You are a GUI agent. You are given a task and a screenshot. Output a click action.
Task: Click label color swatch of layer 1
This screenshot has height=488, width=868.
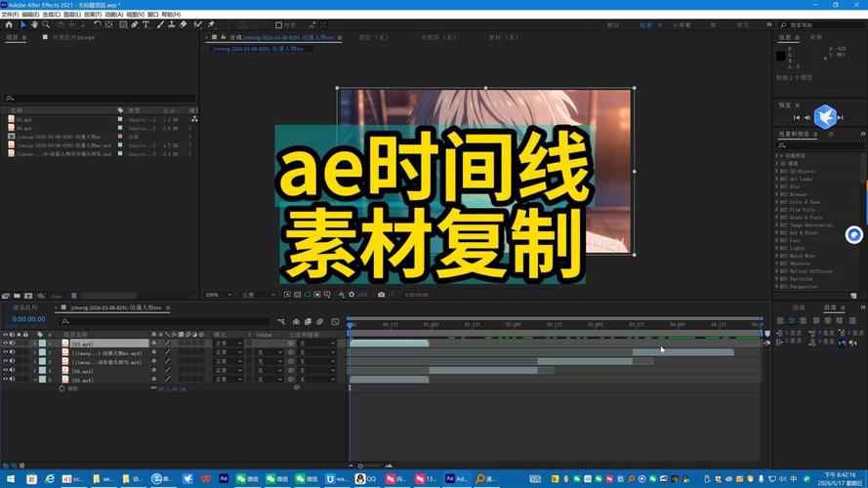pyautogui.click(x=42, y=344)
